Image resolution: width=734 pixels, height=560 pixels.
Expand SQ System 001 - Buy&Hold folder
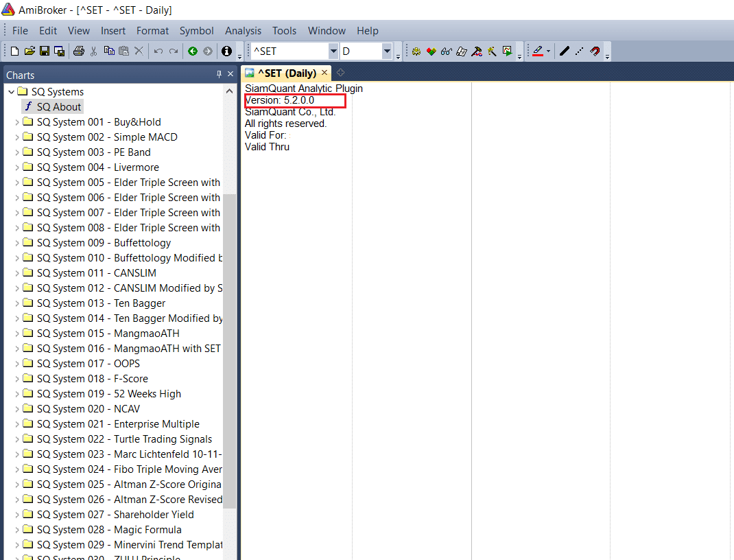[x=17, y=122]
